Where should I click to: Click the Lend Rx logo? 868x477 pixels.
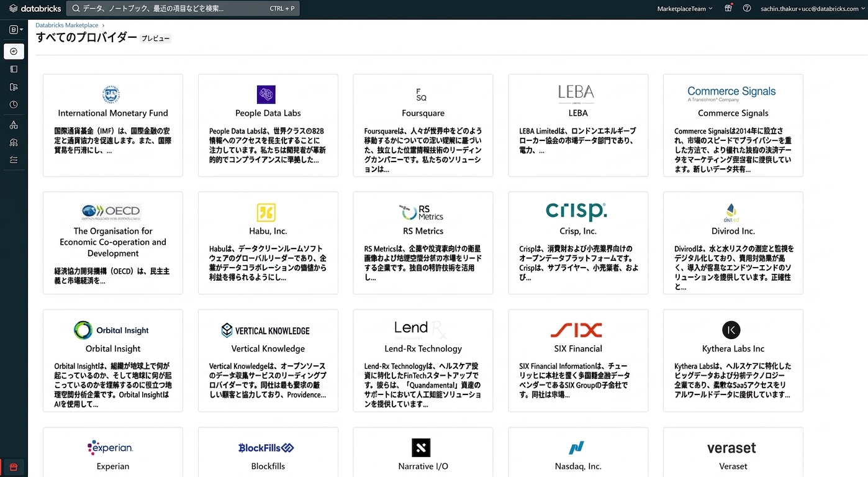click(420, 329)
